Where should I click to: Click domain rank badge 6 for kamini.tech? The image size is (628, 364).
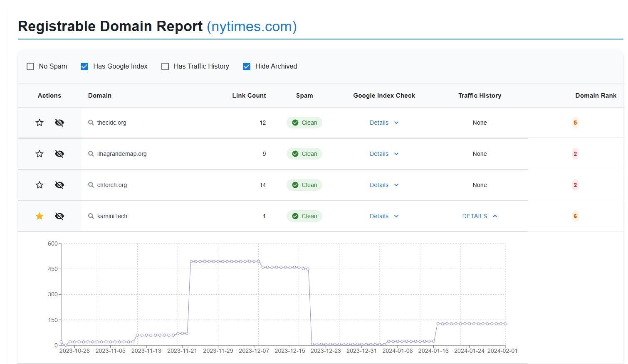click(575, 216)
